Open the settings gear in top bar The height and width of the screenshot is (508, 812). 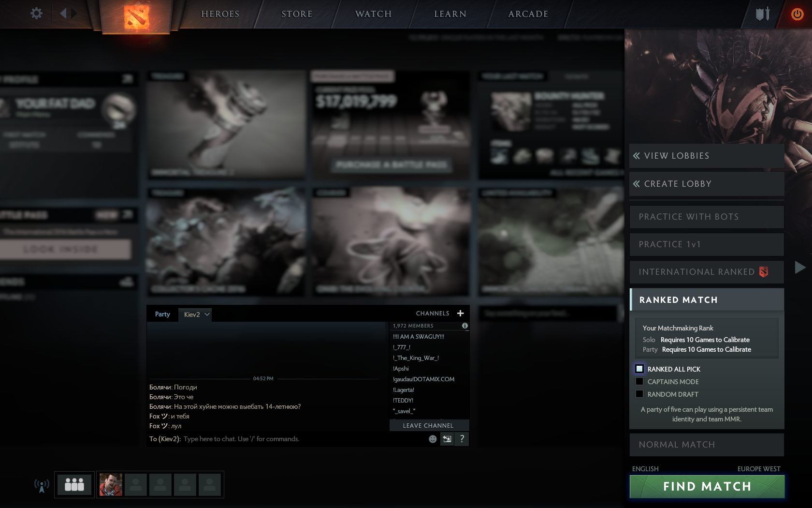point(36,14)
